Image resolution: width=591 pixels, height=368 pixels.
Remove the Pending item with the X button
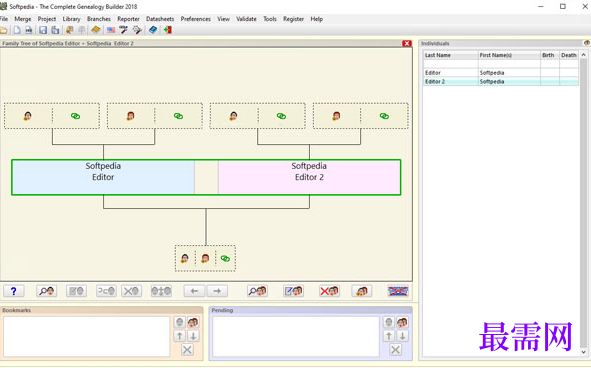point(395,350)
